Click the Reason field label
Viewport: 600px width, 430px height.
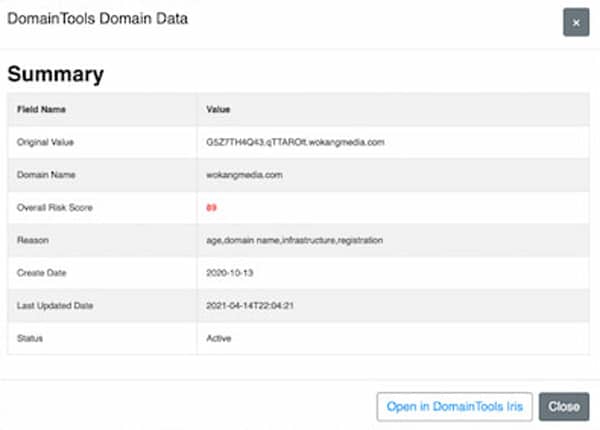tap(33, 240)
